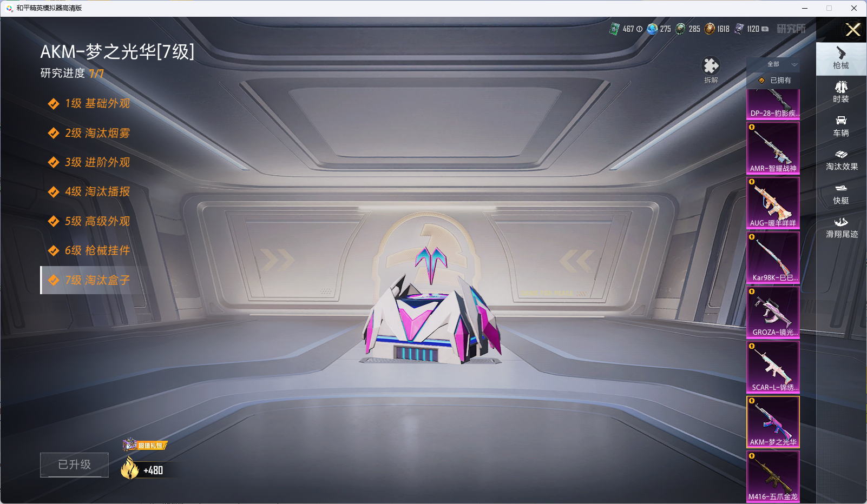The image size is (867, 504).
Task: Open the 快艇 speedboat category
Action: coord(840,194)
